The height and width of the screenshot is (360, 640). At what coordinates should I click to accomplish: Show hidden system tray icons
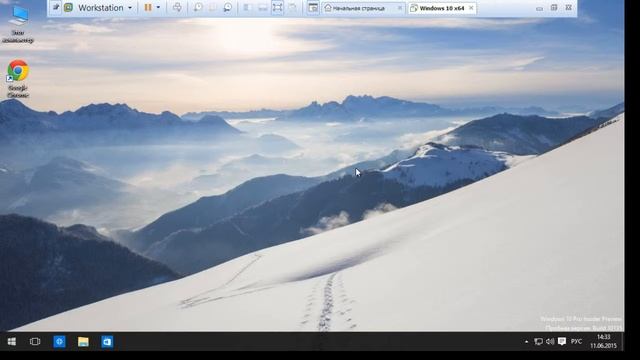pos(527,342)
